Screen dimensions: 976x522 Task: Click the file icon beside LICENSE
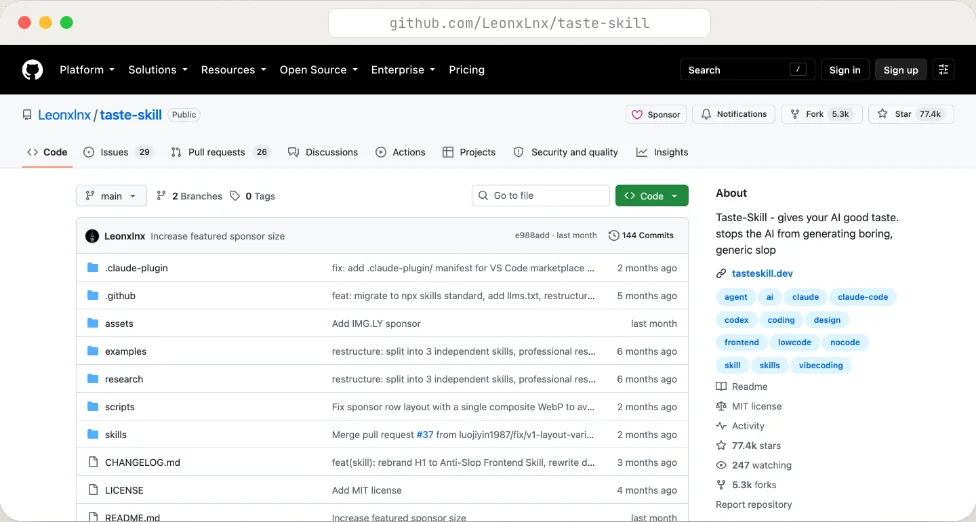tap(93, 490)
